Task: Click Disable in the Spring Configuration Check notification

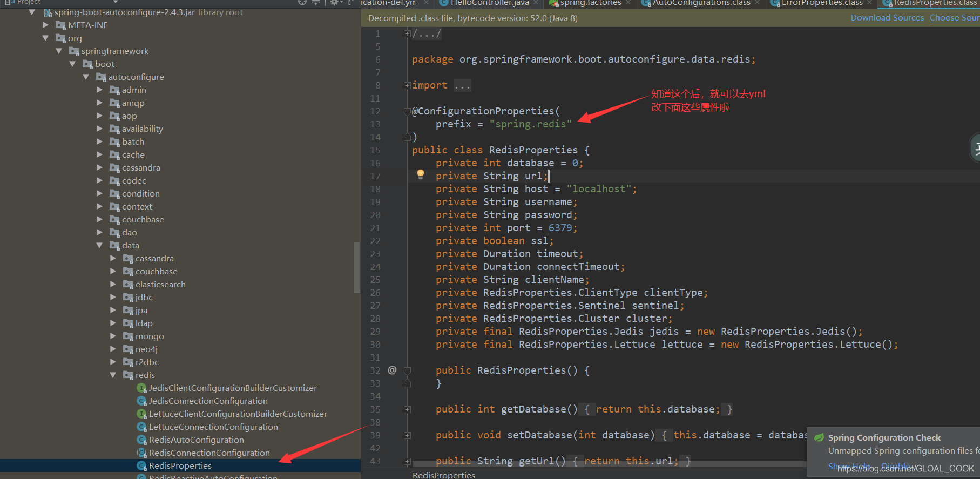Action: pos(896,465)
